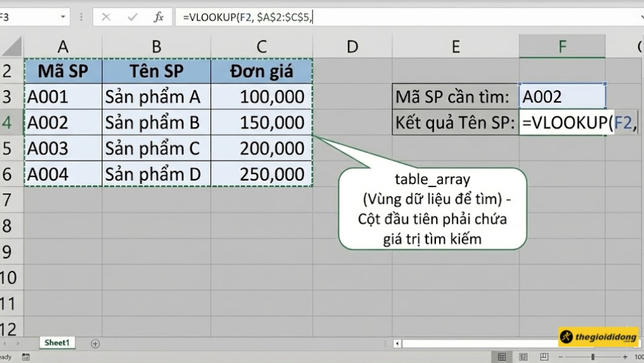644x363 pixels.
Task: Adjust the zoom slider handle
Action: 592,357
